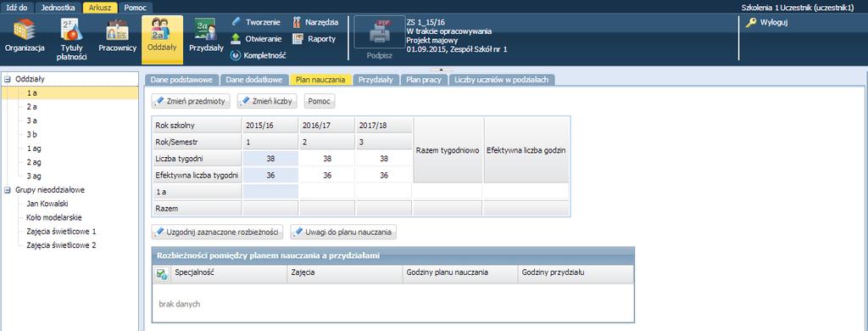Select class 3 a in tree
Viewport: 868px width, 331px height.
[31, 121]
